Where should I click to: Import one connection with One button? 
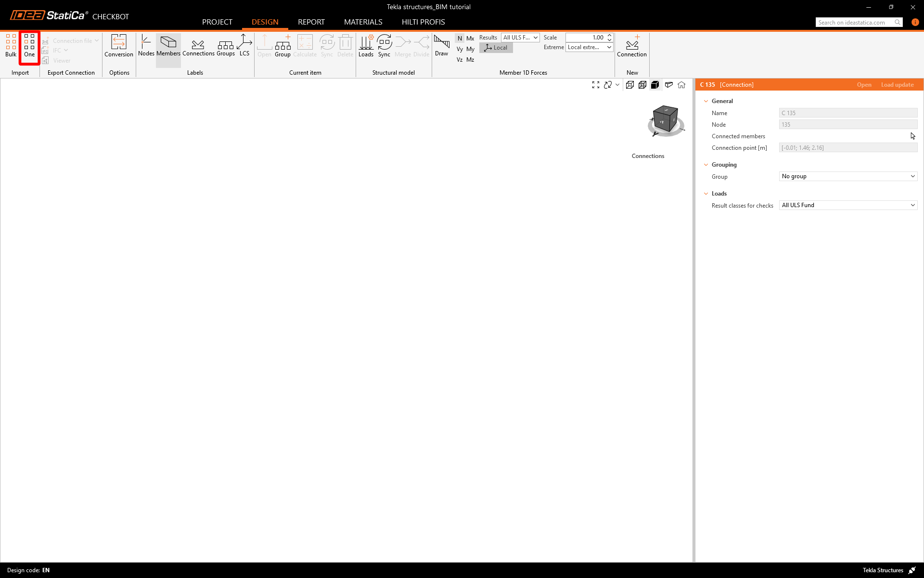pyautogui.click(x=29, y=46)
